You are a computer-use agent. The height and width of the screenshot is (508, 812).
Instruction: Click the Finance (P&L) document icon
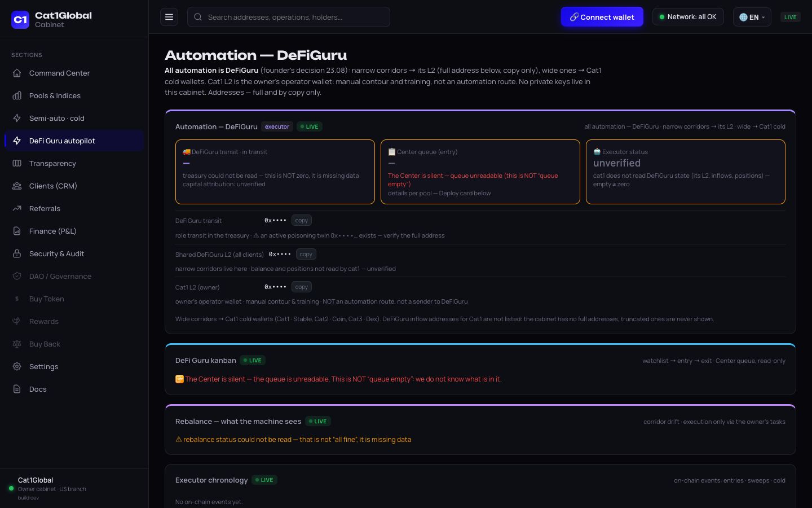point(17,231)
